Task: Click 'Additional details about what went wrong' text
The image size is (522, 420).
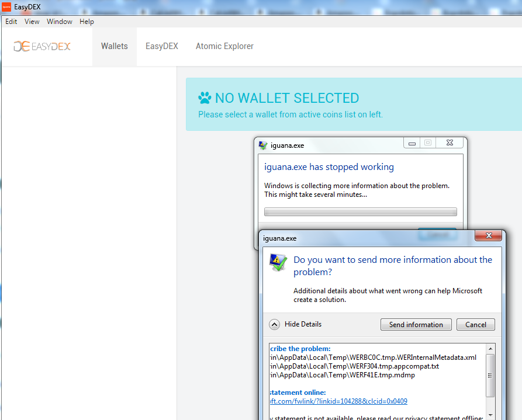Action: (x=388, y=295)
